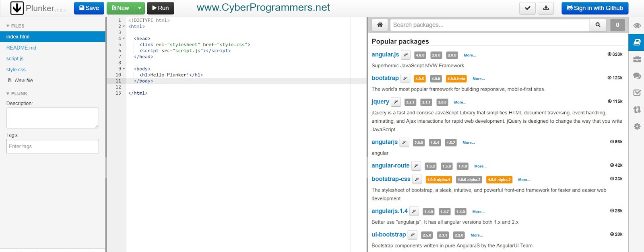644x252 pixels.
Task: Open the angularjs.1.4 package link
Action: click(390, 211)
